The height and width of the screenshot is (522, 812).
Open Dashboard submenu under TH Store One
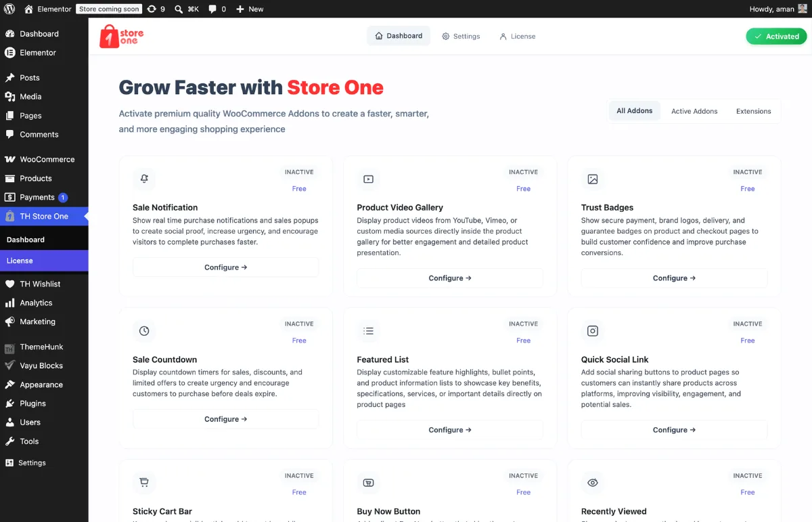point(44,240)
